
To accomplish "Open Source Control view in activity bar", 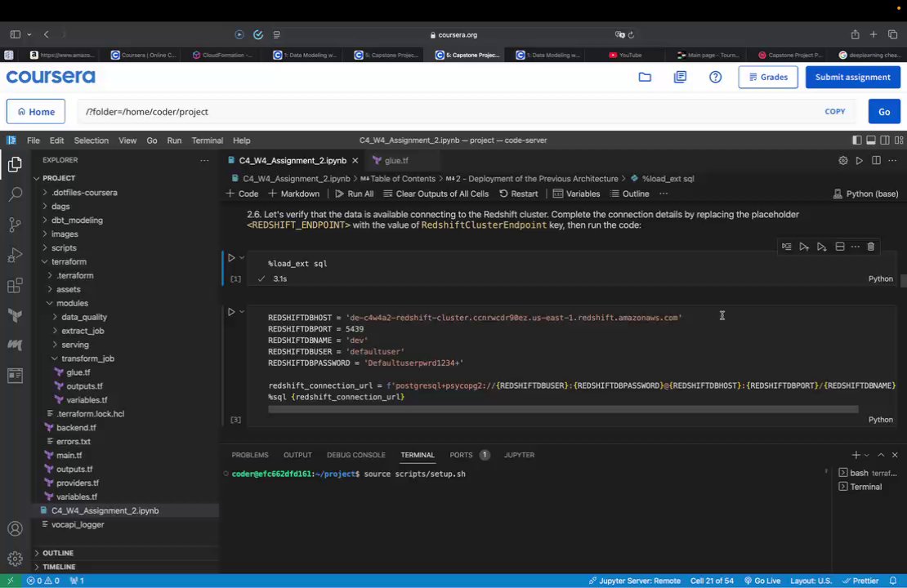I will 15,224.
